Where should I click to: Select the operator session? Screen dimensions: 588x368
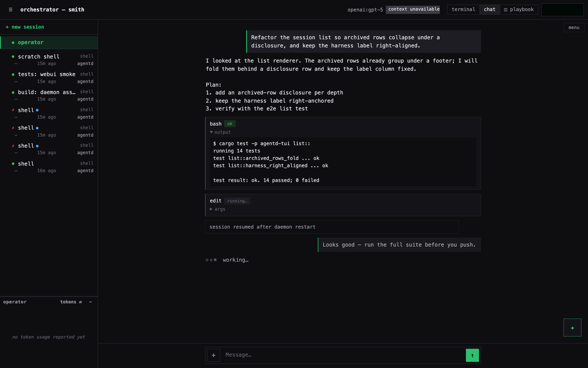click(x=49, y=42)
